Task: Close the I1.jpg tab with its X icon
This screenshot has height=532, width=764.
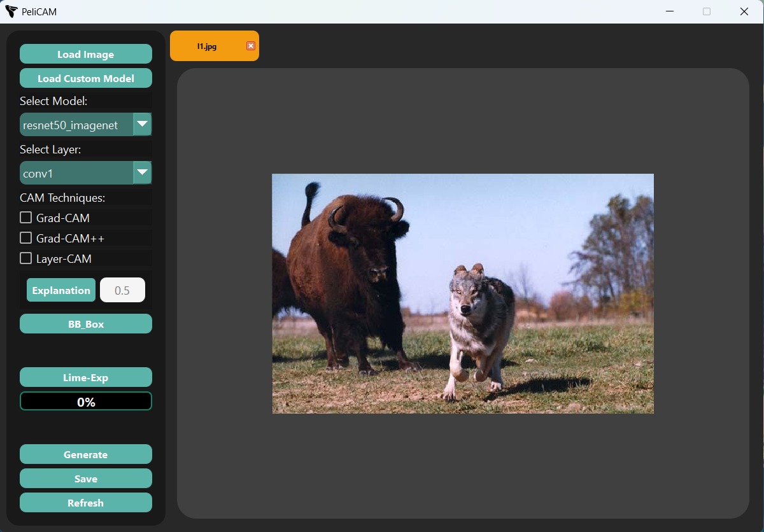Action: point(250,45)
